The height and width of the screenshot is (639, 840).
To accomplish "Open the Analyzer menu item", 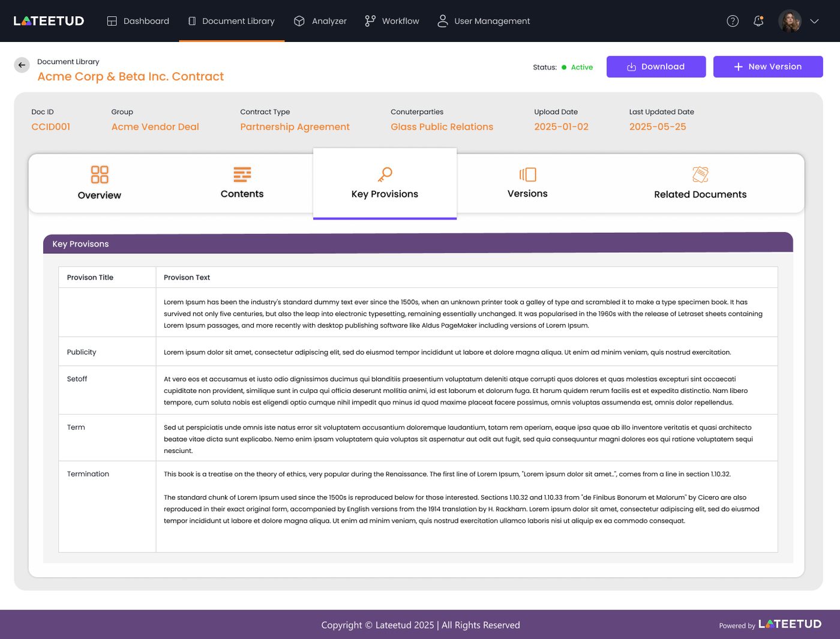I will point(320,21).
